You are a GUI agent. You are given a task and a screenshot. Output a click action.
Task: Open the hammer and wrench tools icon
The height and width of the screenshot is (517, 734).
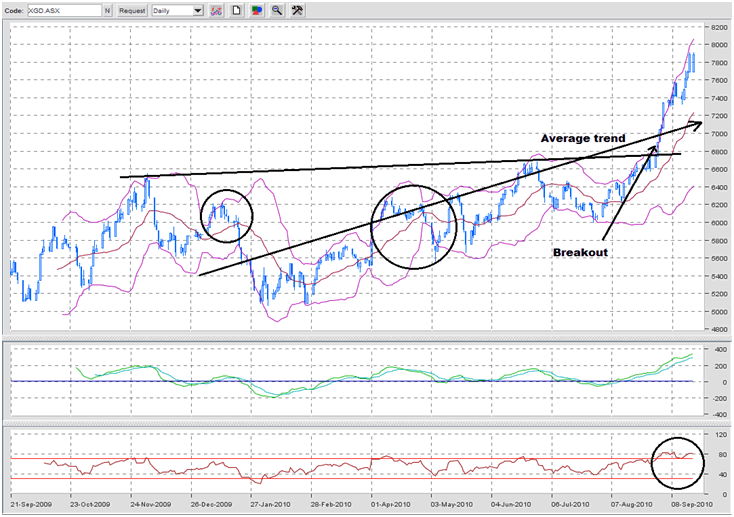click(x=297, y=10)
